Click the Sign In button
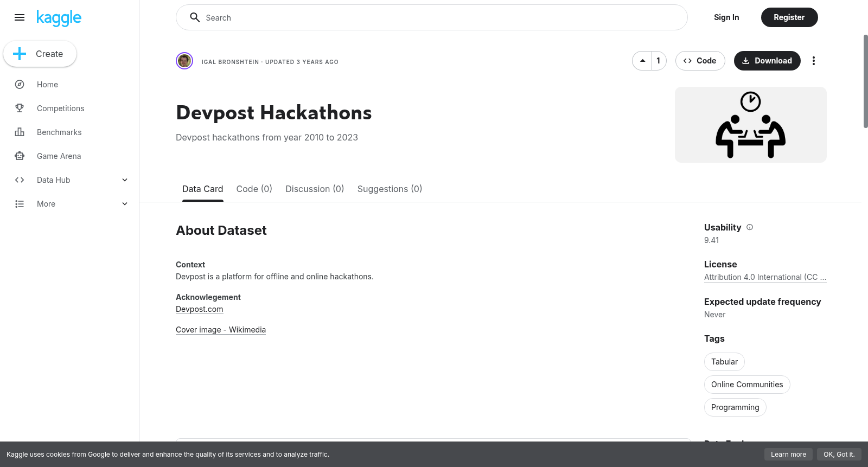The height and width of the screenshot is (467, 868). [726, 17]
